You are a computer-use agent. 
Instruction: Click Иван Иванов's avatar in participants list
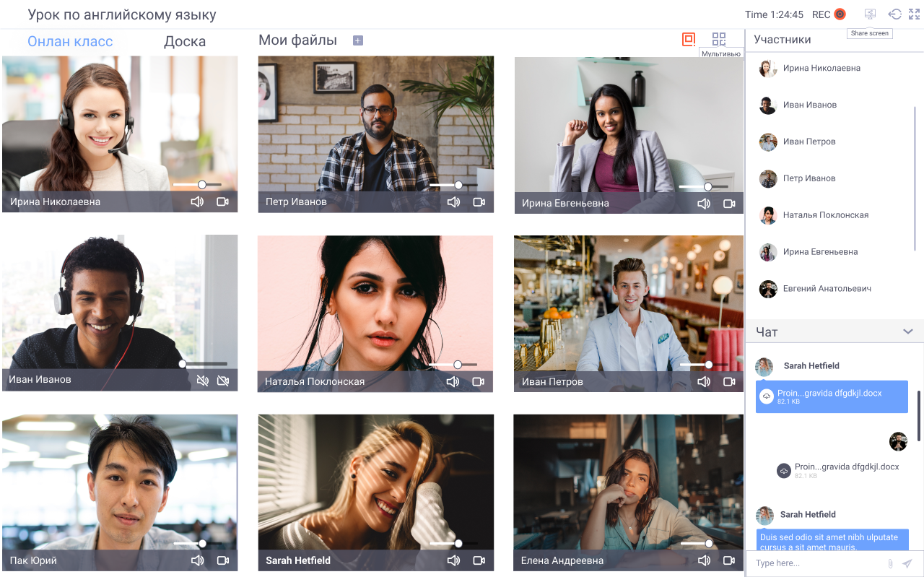click(x=768, y=105)
